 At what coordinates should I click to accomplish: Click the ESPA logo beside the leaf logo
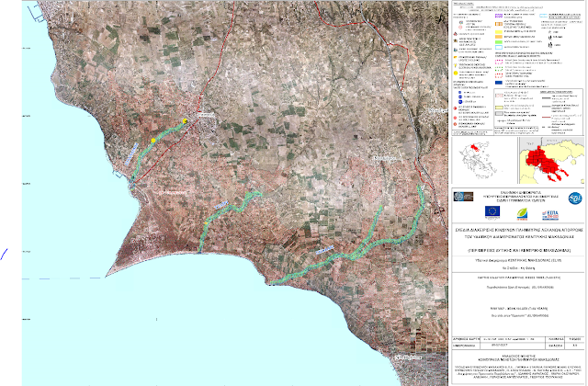pos(550,215)
